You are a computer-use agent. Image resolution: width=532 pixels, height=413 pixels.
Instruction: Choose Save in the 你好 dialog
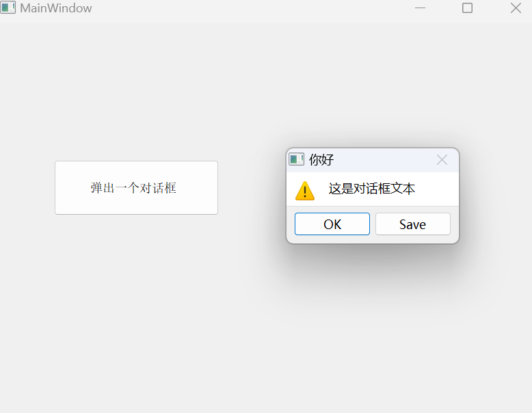pos(413,224)
